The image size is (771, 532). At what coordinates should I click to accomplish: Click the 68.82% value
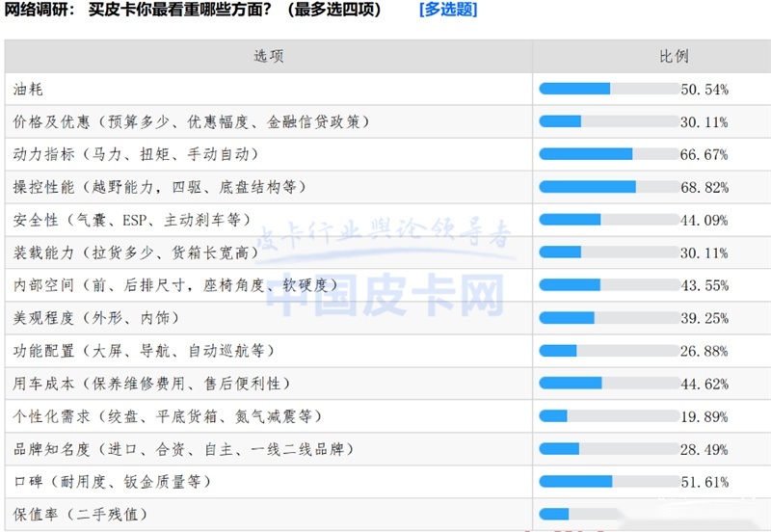705,188
